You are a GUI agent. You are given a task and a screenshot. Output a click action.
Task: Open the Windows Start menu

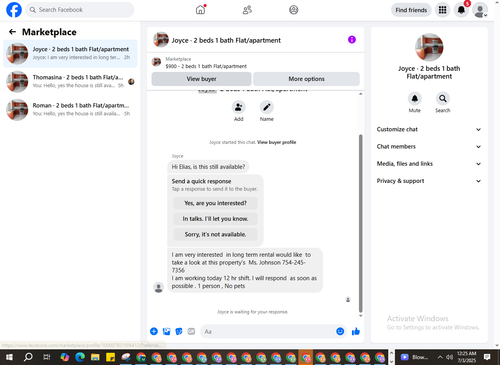point(9,357)
